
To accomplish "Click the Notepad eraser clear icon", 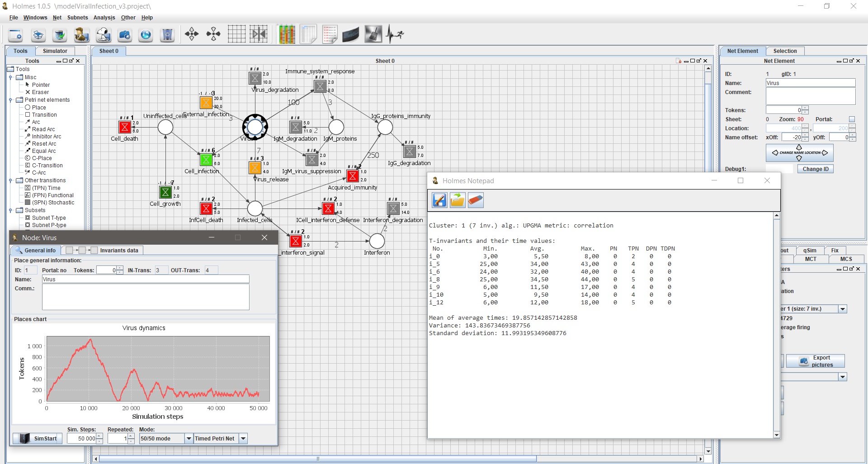I will (x=476, y=200).
